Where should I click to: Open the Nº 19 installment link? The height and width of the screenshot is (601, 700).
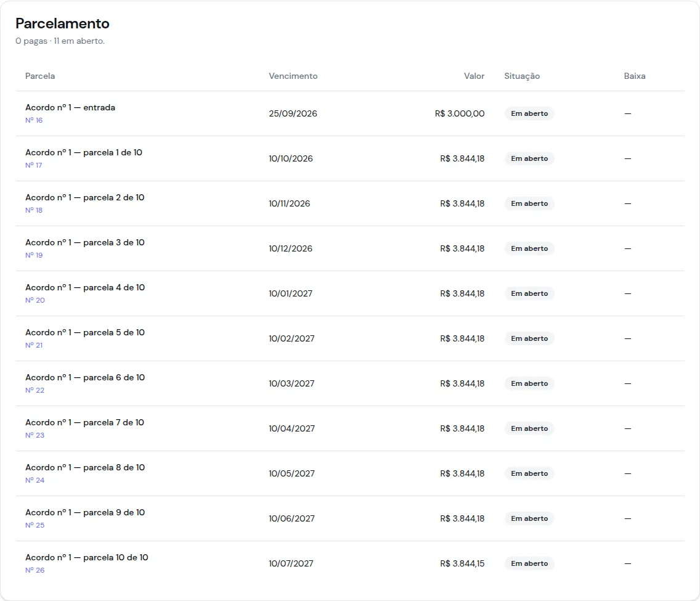pyautogui.click(x=34, y=255)
